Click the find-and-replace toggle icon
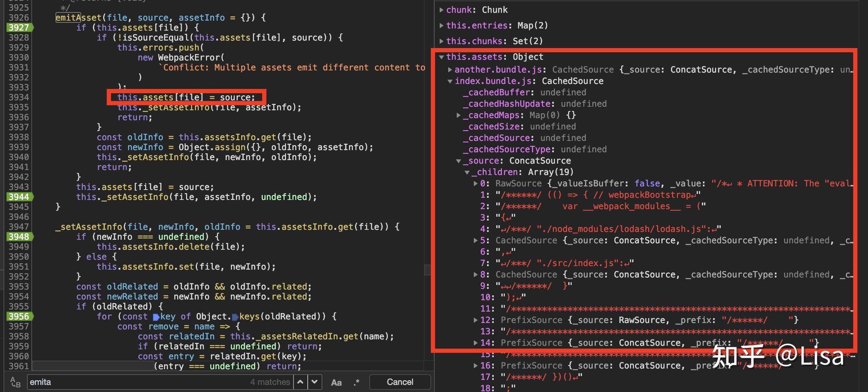868x392 pixels. (x=15, y=382)
